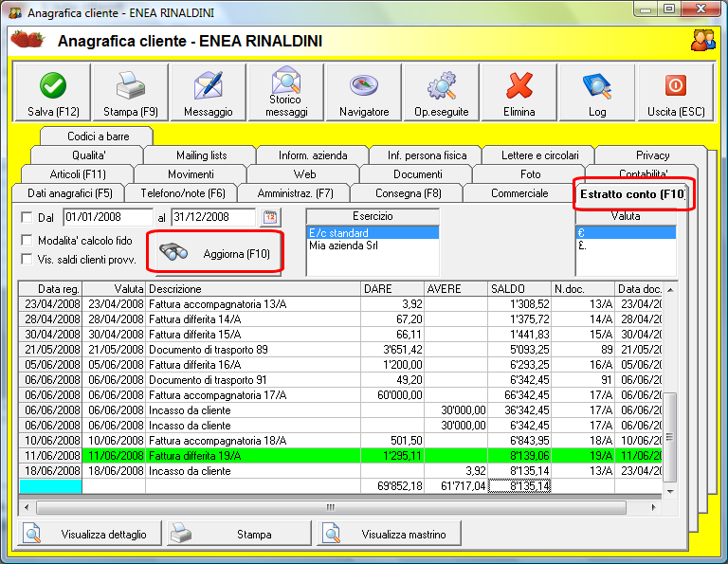Click Visualizza mastrino button
Viewport: 728px width, 564px height.
coord(389,534)
